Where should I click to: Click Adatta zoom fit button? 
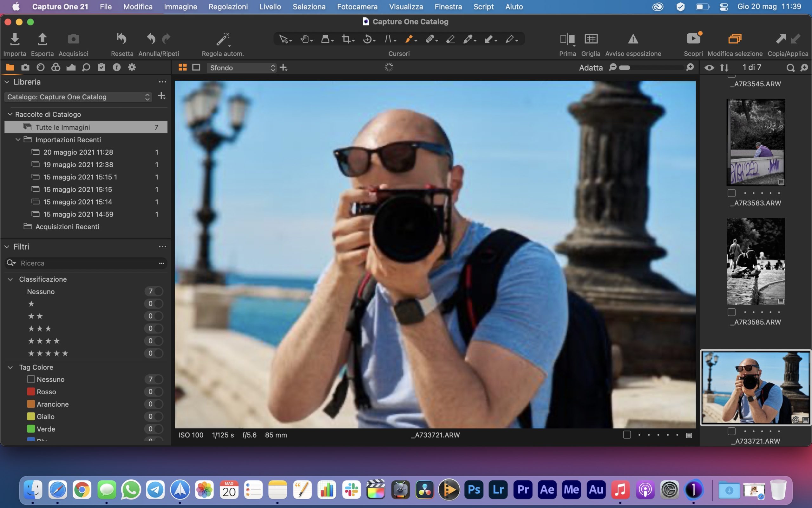click(591, 68)
